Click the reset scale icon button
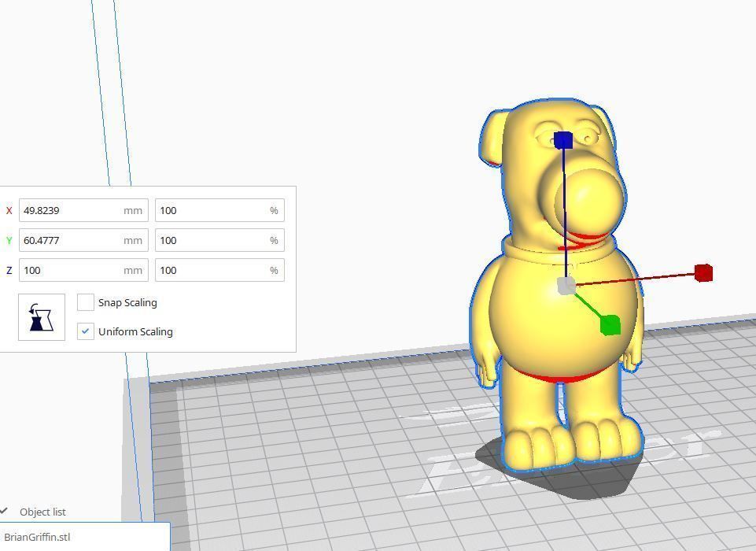 pyautogui.click(x=42, y=317)
